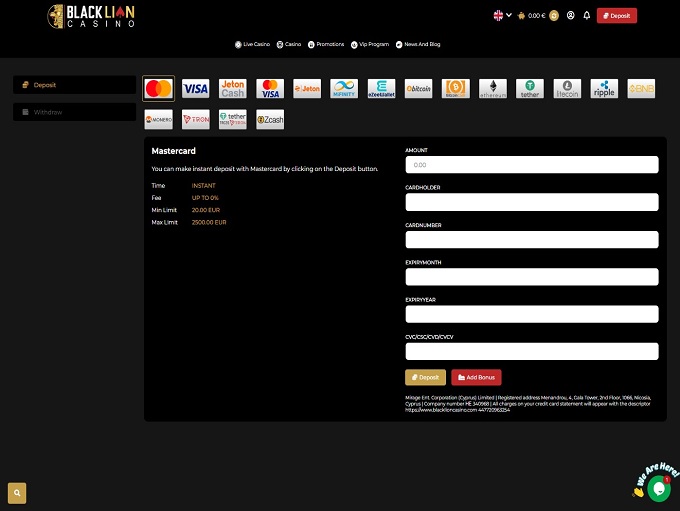The width and height of the screenshot is (680, 511).
Task: Choose the Ripple payment option
Action: pyautogui.click(x=604, y=89)
